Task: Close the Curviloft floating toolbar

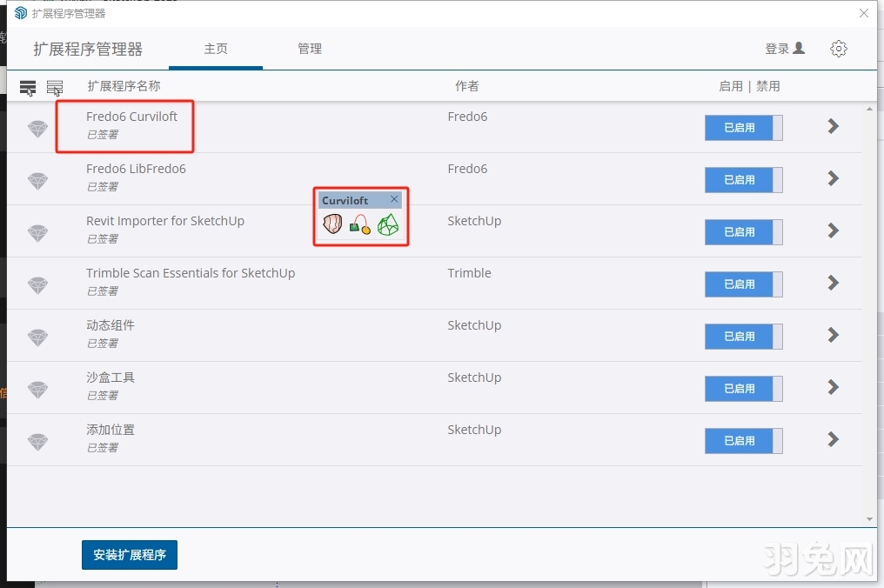Action: click(394, 199)
